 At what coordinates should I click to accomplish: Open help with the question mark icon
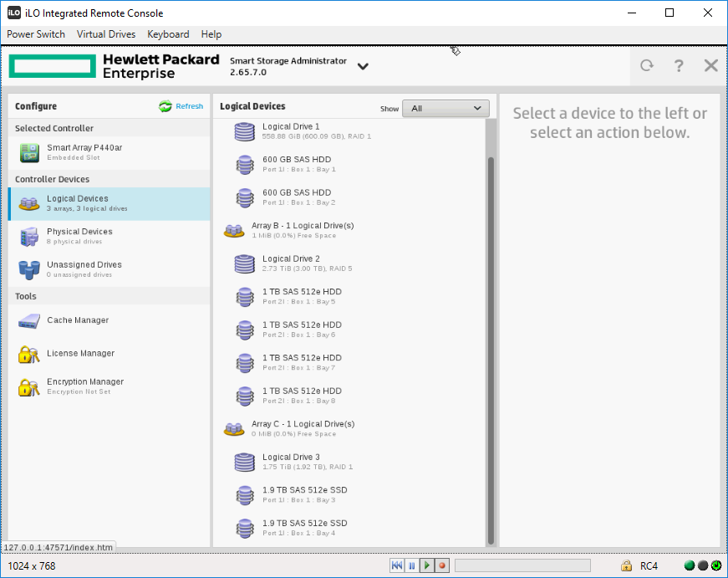679,65
